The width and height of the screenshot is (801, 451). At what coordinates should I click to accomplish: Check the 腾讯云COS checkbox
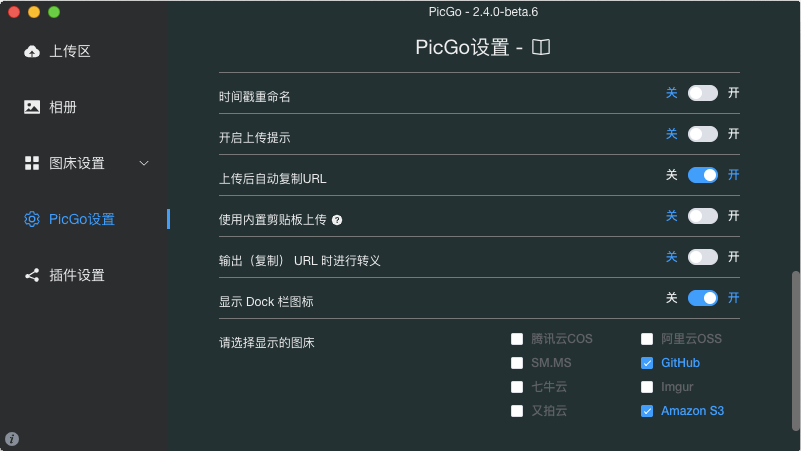(517, 339)
